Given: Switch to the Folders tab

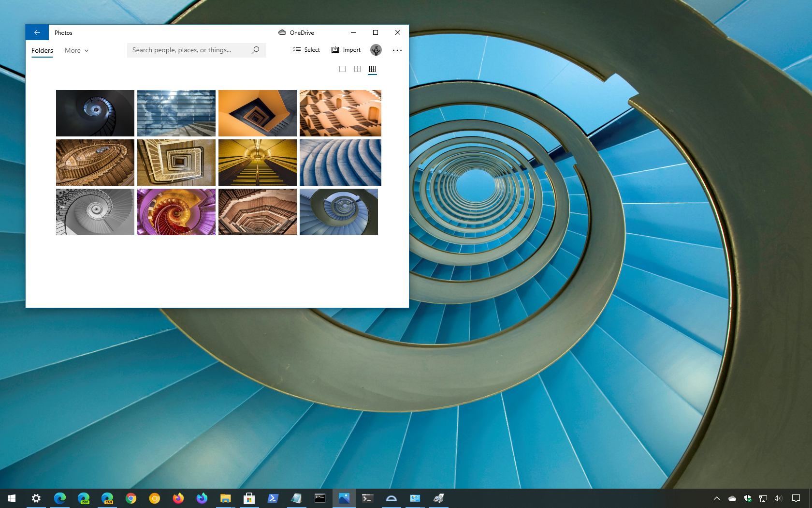Looking at the screenshot, I should 42,50.
